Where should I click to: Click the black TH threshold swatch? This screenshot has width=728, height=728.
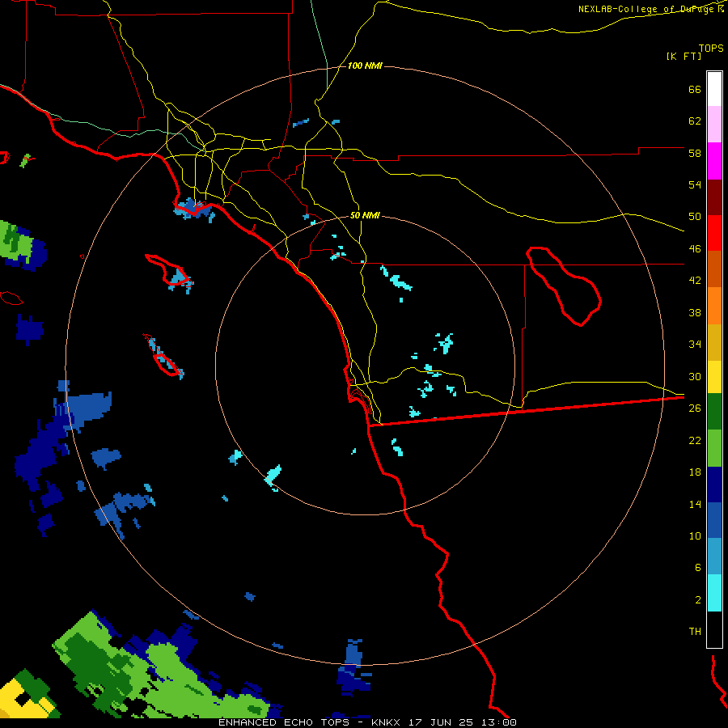point(714,629)
